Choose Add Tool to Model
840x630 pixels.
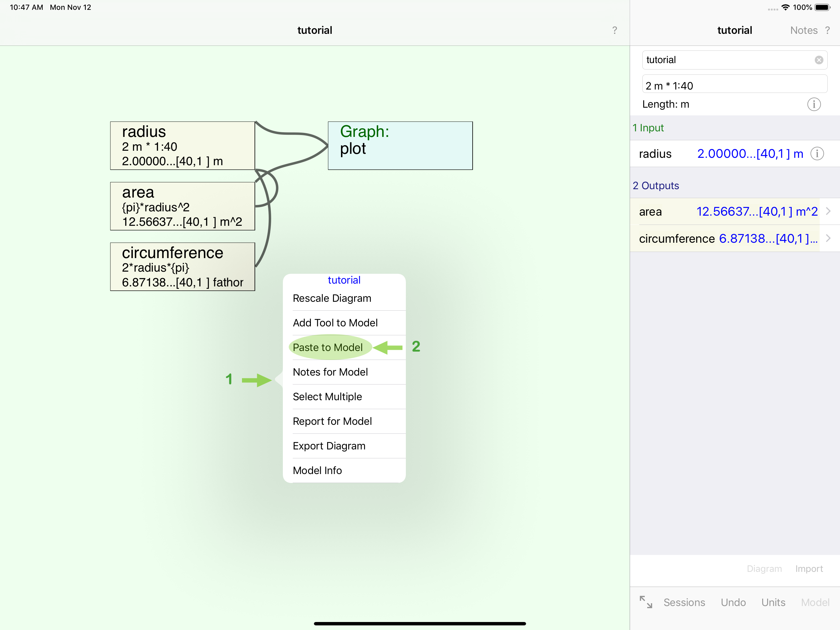point(344,323)
